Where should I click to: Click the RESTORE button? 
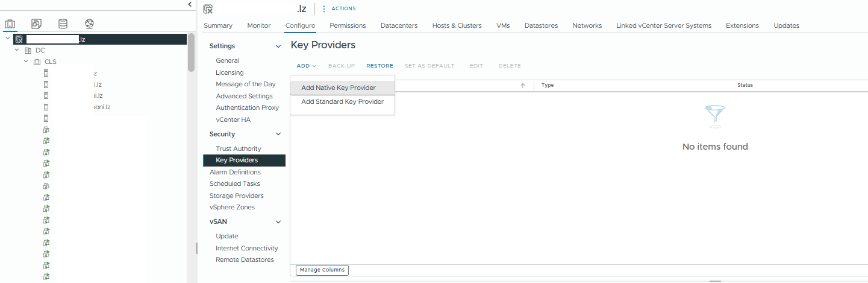379,66
